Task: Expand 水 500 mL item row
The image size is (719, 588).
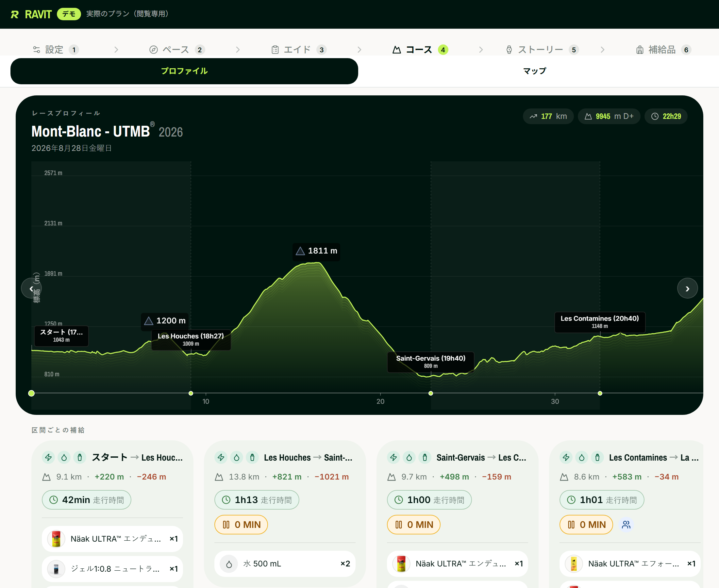Action: (x=285, y=563)
